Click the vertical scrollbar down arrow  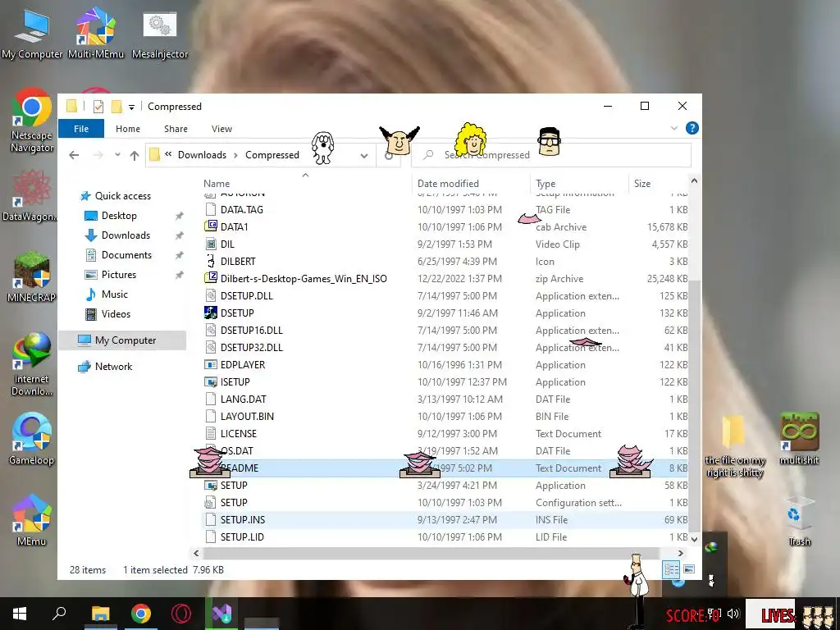click(694, 539)
